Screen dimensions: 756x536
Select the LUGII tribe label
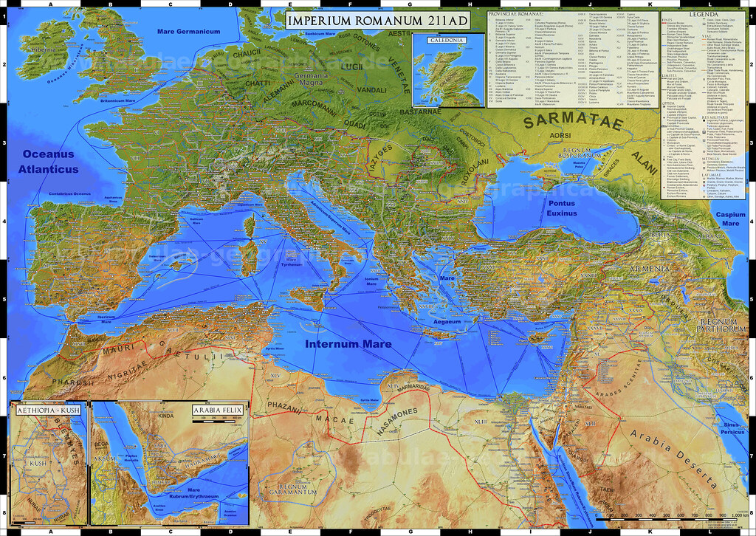click(351, 67)
